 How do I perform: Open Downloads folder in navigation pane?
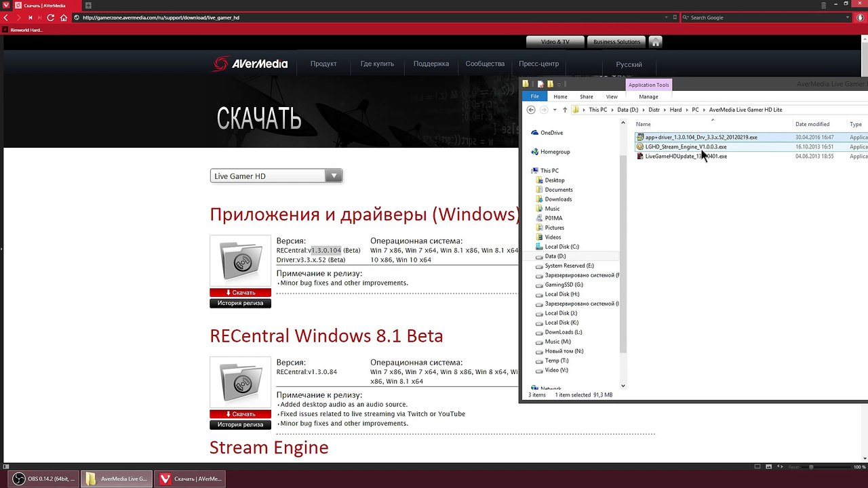click(x=558, y=199)
